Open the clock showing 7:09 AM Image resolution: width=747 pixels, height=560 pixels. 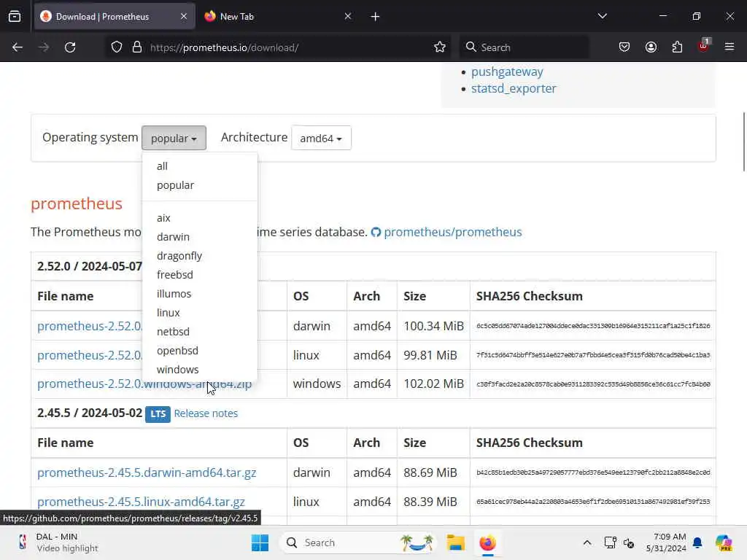coord(666,542)
